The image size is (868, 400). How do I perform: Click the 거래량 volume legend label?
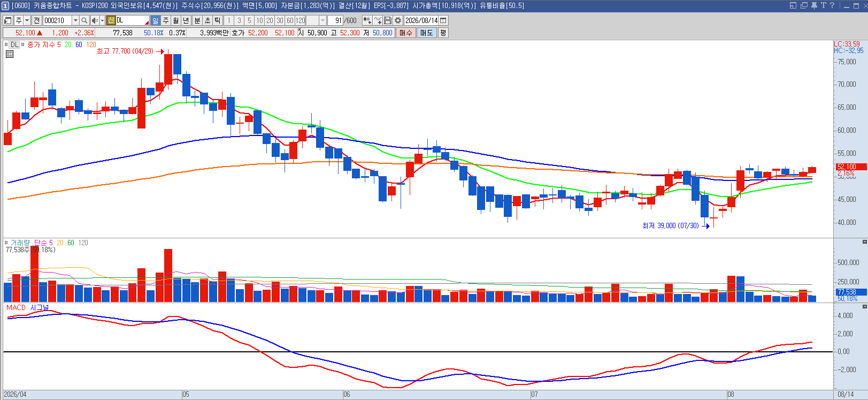click(20, 243)
